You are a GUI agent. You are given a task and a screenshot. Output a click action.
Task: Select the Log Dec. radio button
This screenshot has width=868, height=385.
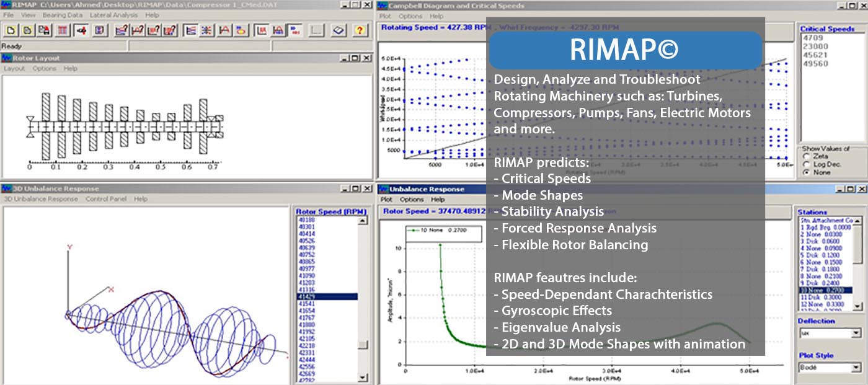807,164
